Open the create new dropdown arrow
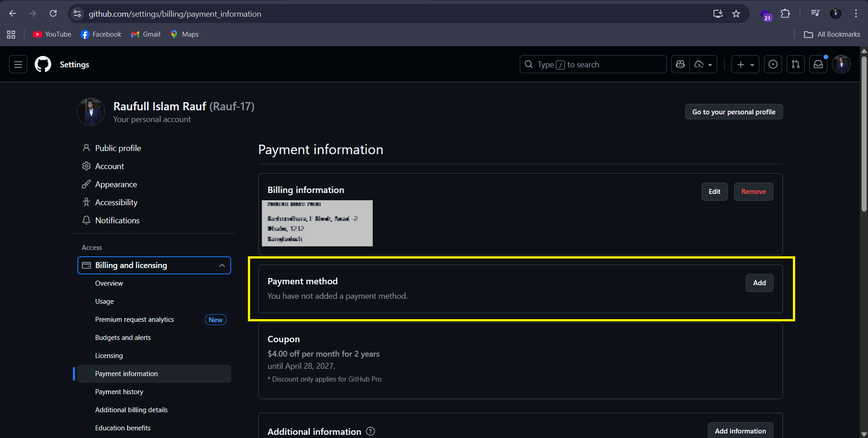868x438 pixels. [752, 64]
